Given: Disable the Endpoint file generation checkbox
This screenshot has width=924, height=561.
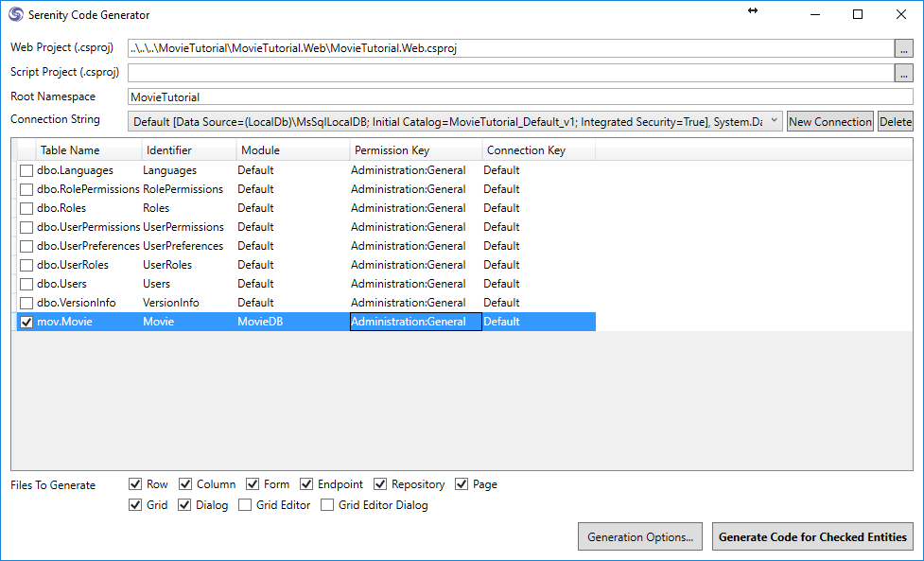Looking at the screenshot, I should 307,484.
